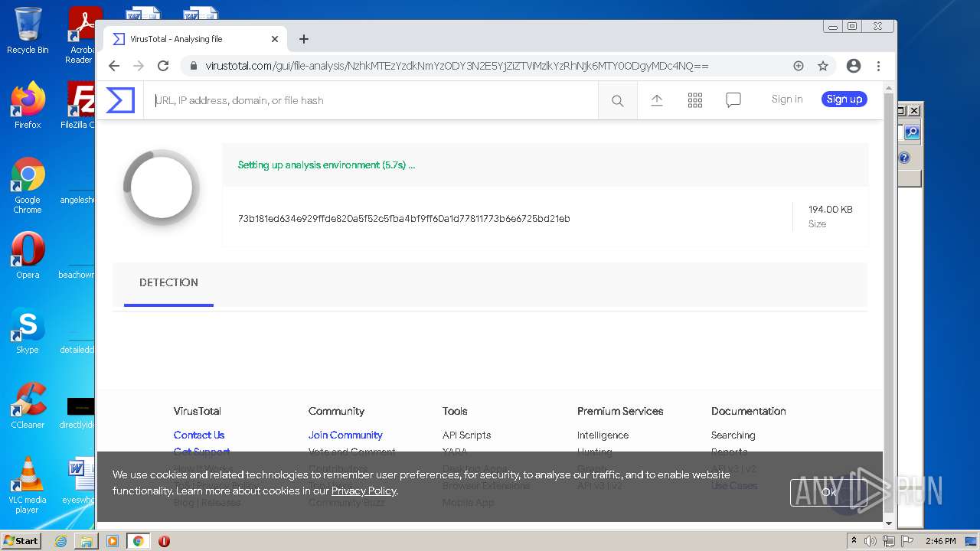The width and height of the screenshot is (980, 551).
Task: Open the Start menu
Action: pyautogui.click(x=21, y=541)
